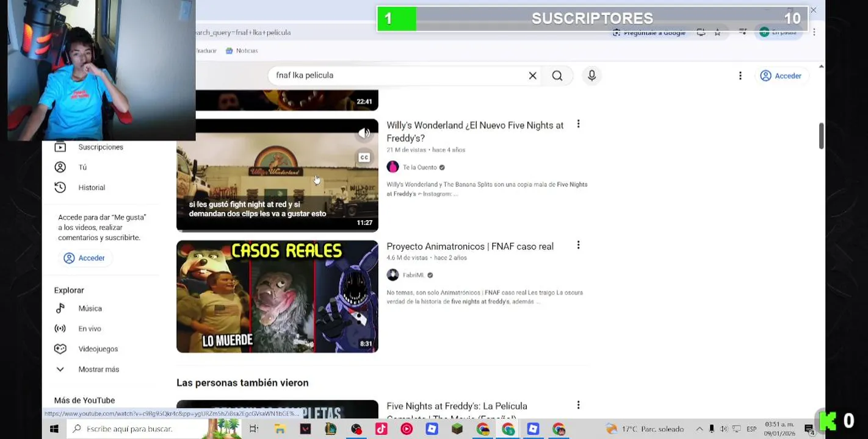Select '4.6 M de vistas' view count

pos(407,258)
